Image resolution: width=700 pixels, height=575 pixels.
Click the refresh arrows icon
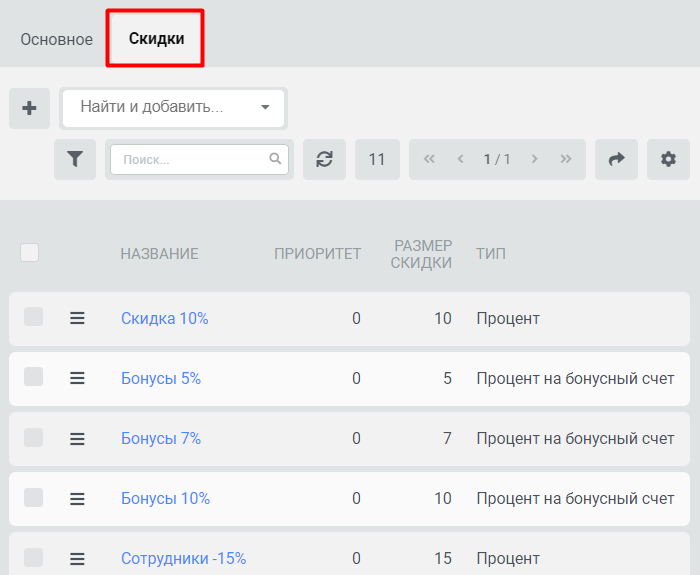(325, 159)
